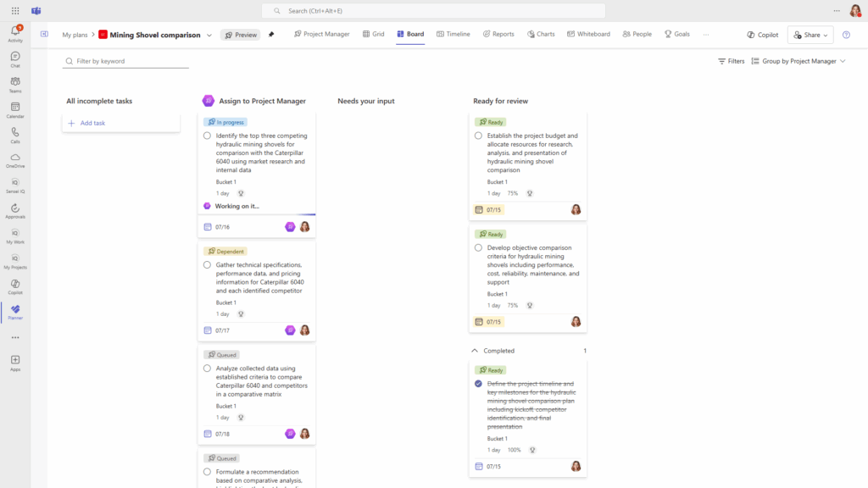Show more apps via sidebar ellipsis
Viewport: 868px width, 488px height.
[x=15, y=337]
